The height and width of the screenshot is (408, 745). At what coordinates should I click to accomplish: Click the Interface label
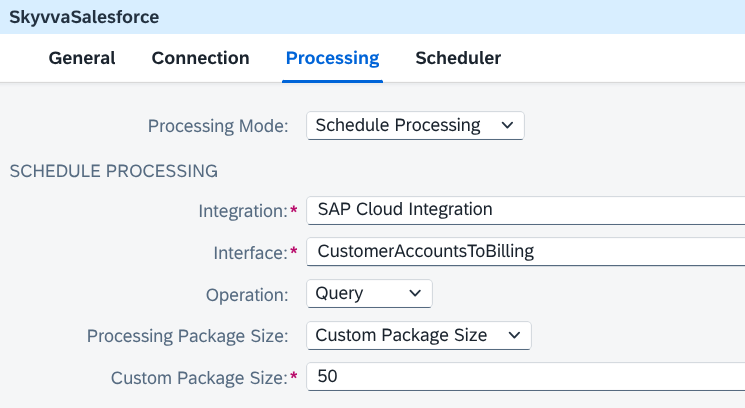click(x=250, y=253)
